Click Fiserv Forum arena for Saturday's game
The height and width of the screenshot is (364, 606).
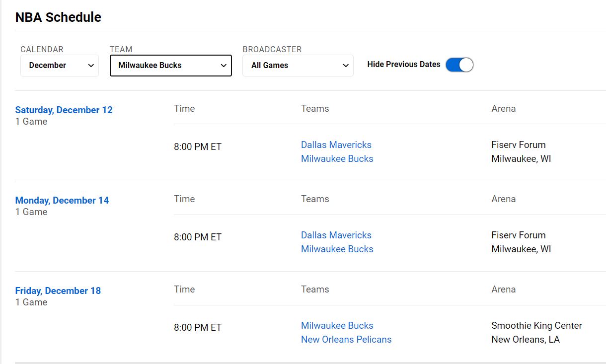(x=519, y=145)
